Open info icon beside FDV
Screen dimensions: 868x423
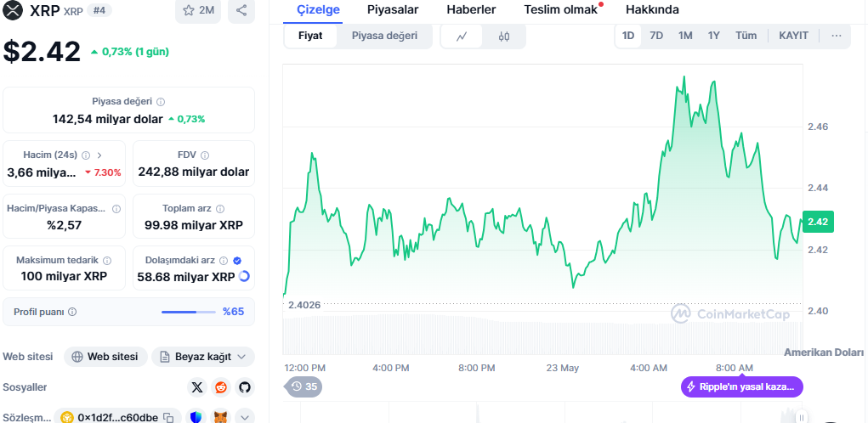(205, 155)
